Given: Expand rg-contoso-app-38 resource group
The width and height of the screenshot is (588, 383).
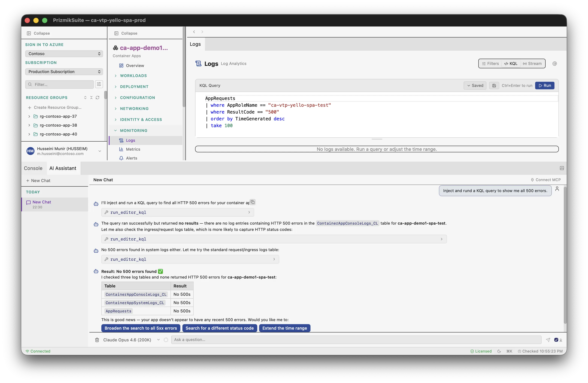Looking at the screenshot, I should coord(29,125).
